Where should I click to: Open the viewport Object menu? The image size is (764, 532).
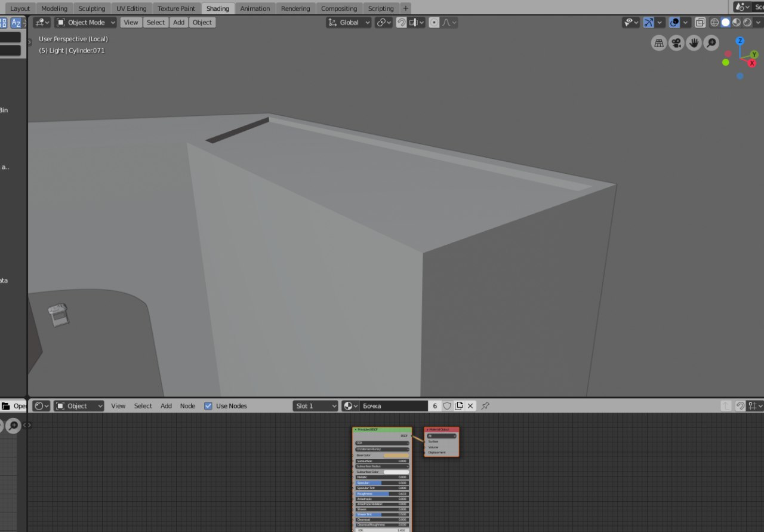pos(202,23)
